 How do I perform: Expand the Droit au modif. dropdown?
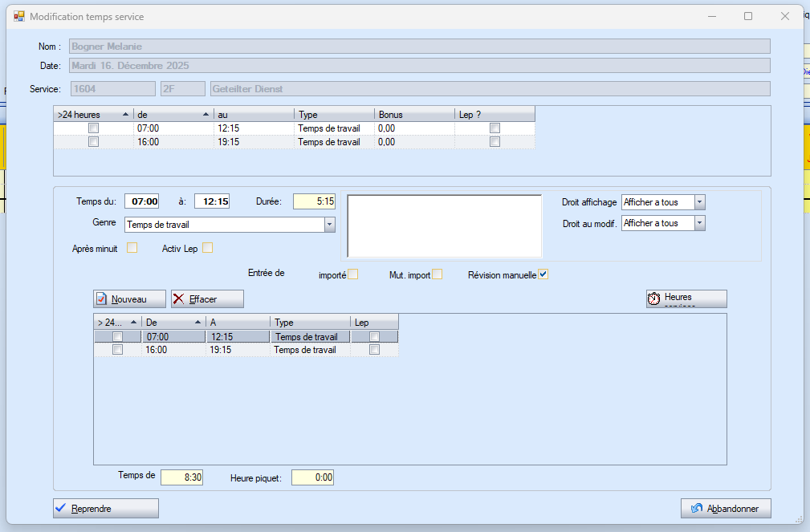pos(699,223)
